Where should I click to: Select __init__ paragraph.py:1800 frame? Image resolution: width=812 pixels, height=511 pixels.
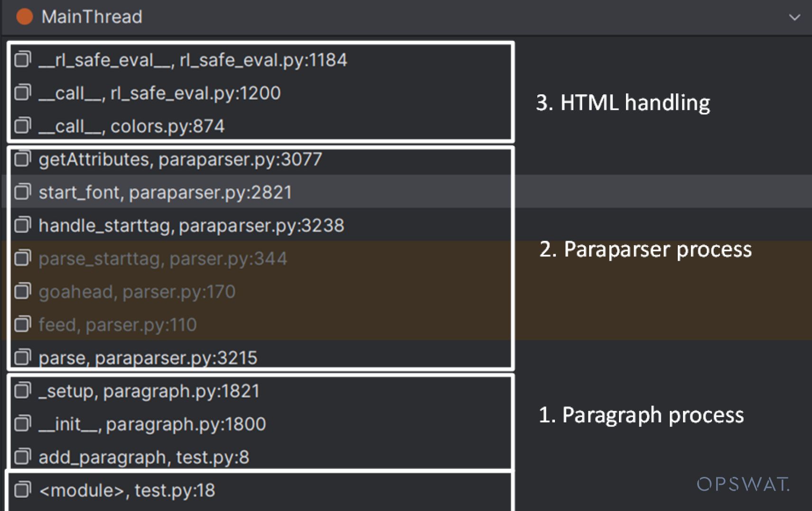[152, 424]
